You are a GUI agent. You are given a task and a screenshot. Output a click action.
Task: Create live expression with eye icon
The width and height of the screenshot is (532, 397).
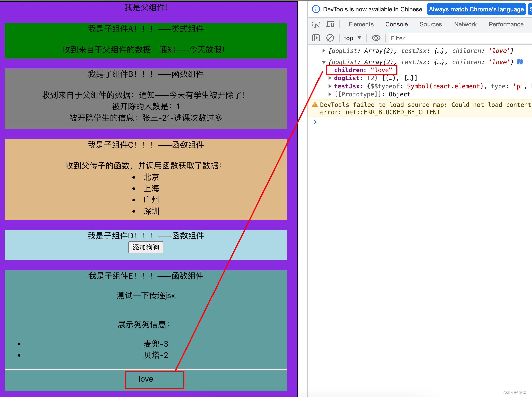[x=376, y=38]
